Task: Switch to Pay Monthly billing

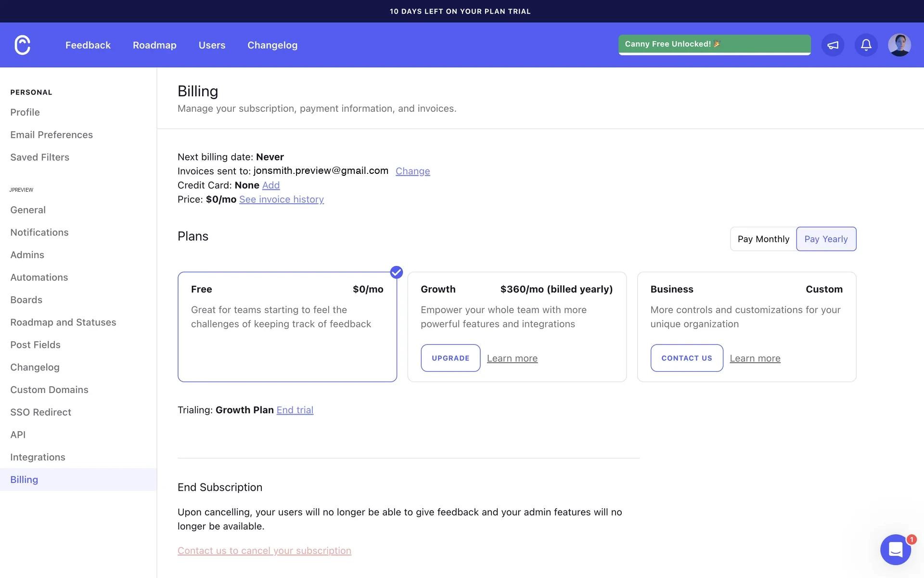Action: click(763, 239)
